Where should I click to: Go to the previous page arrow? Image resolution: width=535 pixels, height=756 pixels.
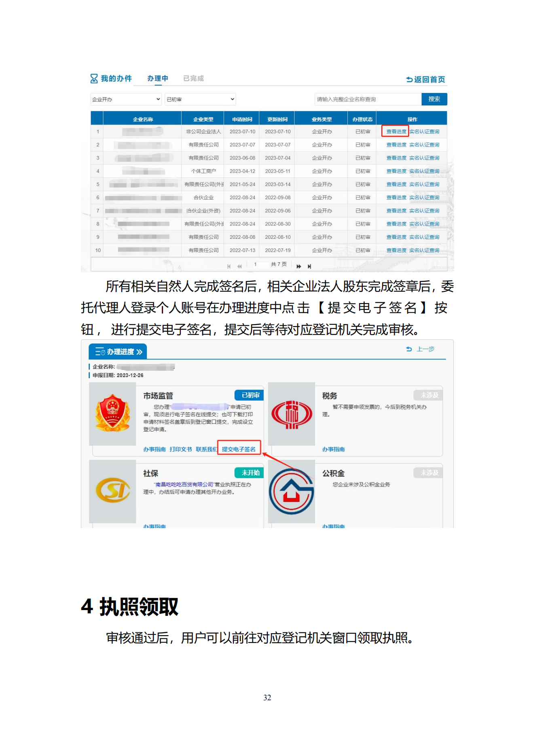(x=239, y=266)
